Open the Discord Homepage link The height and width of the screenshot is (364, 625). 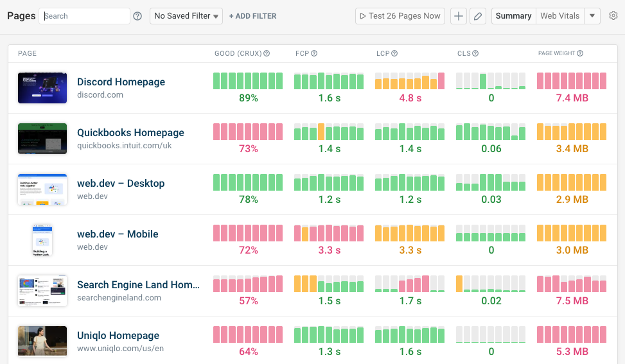click(121, 82)
